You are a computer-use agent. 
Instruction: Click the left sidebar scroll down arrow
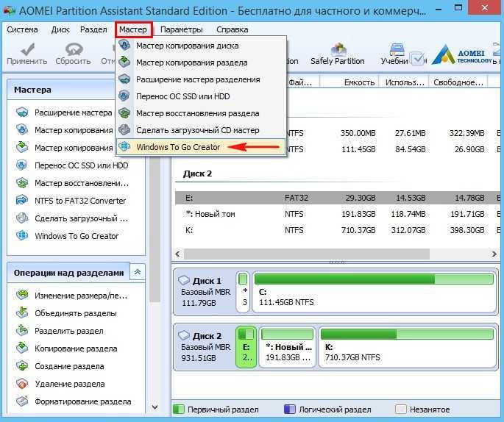point(155,407)
